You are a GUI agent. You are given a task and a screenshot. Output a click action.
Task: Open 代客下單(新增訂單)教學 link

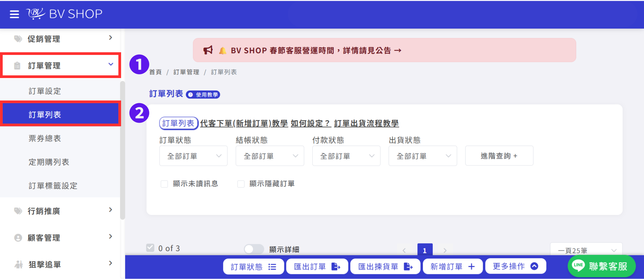tap(244, 123)
